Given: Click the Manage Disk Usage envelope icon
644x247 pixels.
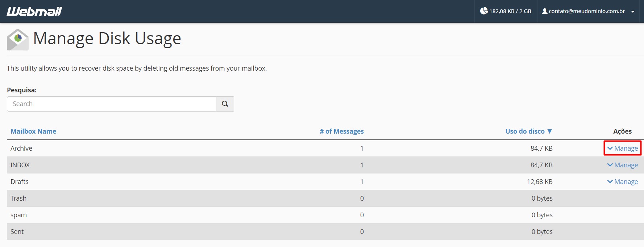Looking at the screenshot, I should click(17, 39).
